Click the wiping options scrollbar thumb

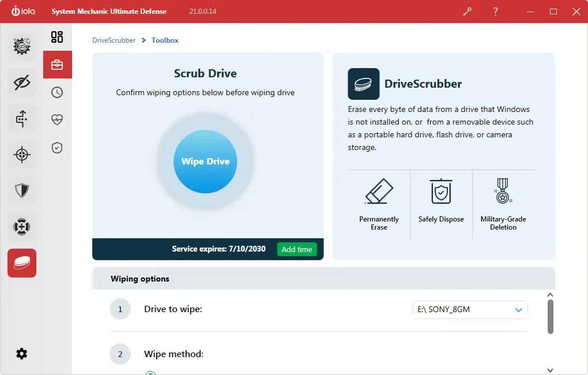click(550, 317)
